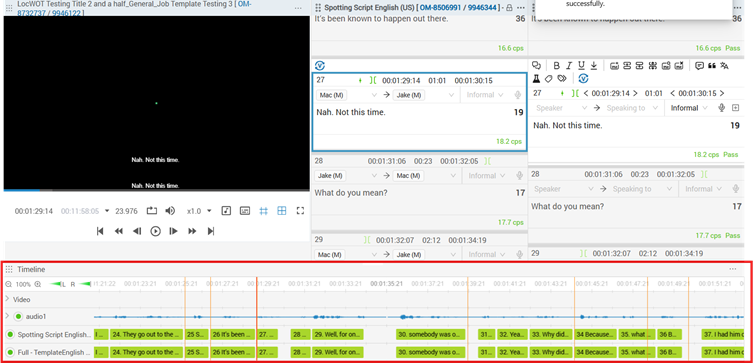Click the lab flask icon
The height and width of the screenshot is (363, 753).
pyautogui.click(x=536, y=78)
